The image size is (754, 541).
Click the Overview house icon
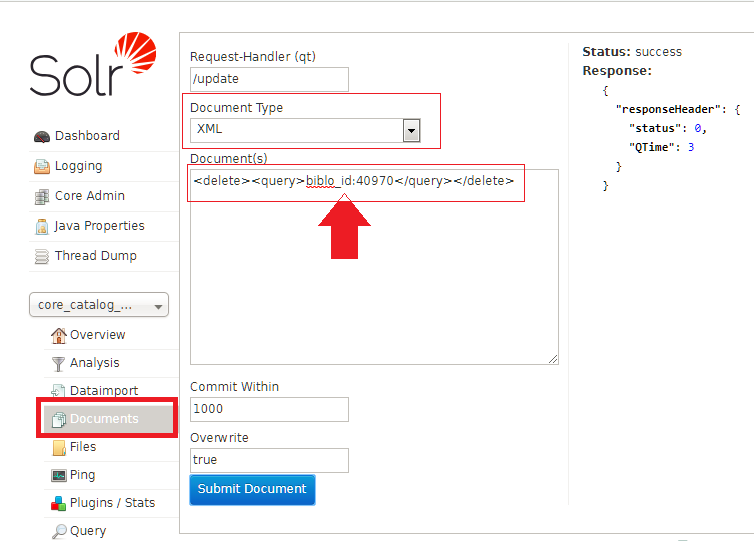click(59, 335)
